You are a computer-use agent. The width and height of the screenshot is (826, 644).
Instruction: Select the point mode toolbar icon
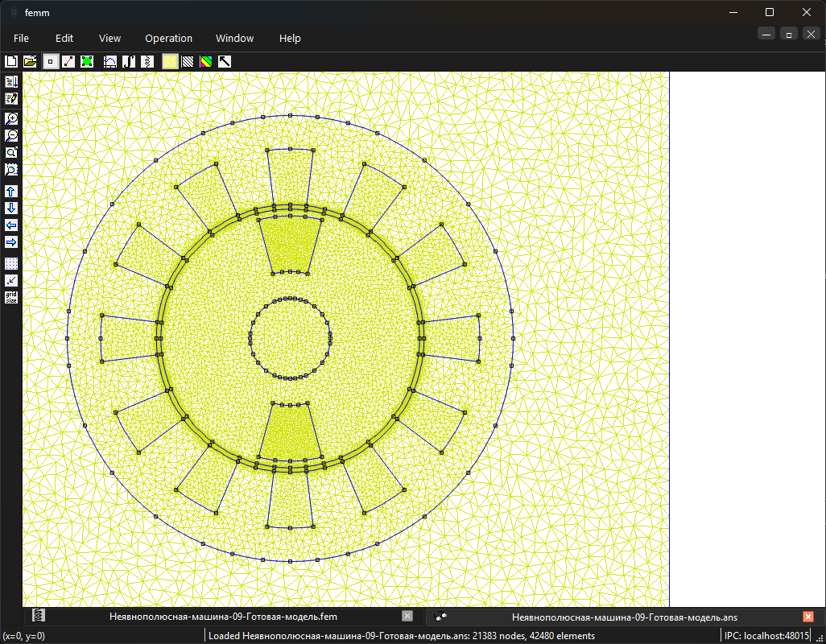(50, 62)
